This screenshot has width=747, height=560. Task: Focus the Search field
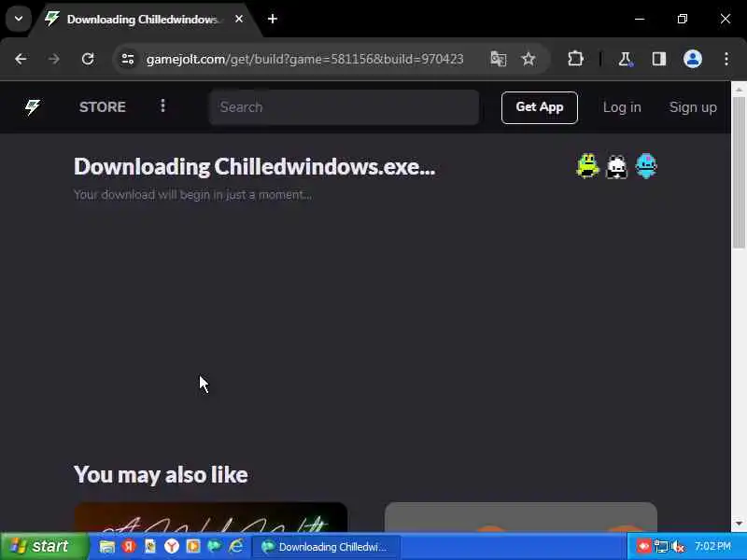(x=344, y=107)
